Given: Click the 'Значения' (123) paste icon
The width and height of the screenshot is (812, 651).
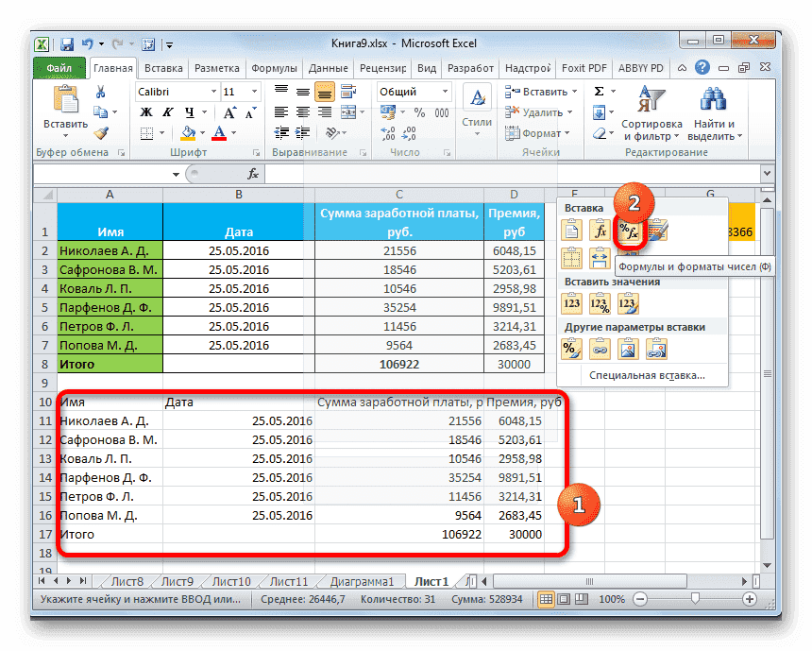Looking at the screenshot, I should tap(572, 301).
